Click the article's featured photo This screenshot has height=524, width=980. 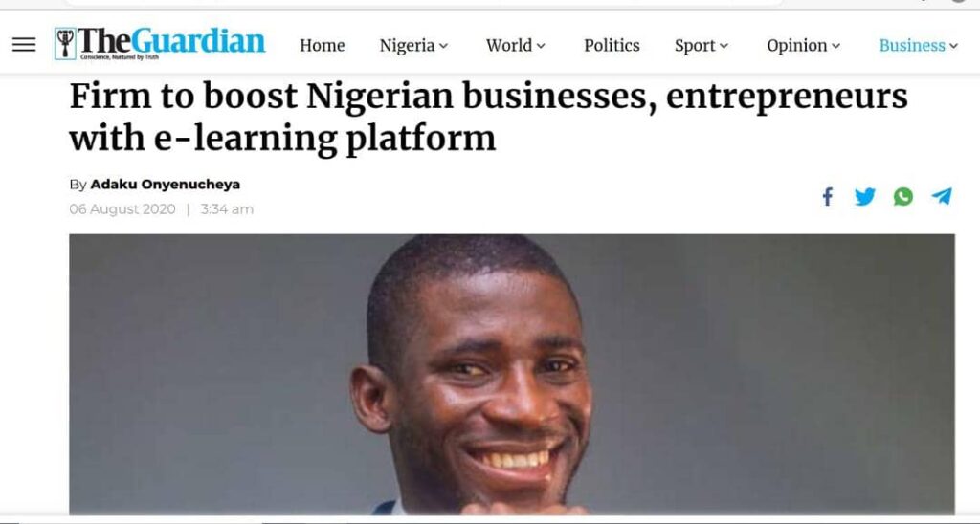coord(511,373)
